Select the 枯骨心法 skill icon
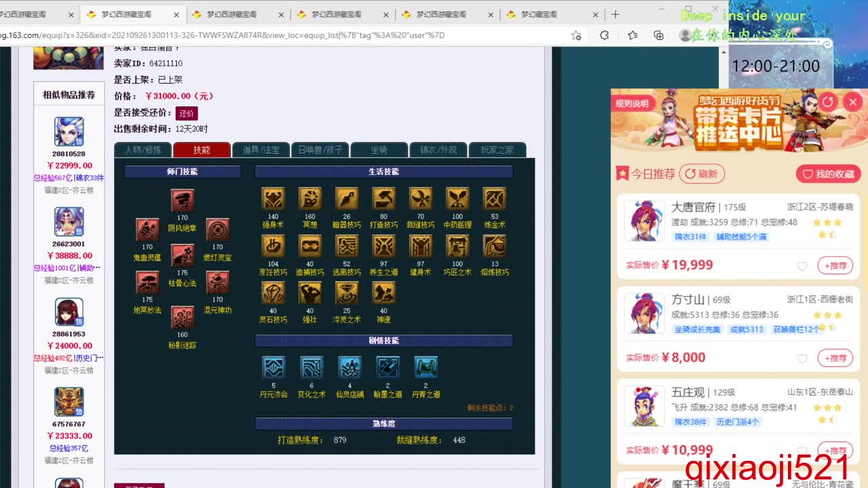Image resolution: width=868 pixels, height=488 pixels. click(182, 256)
